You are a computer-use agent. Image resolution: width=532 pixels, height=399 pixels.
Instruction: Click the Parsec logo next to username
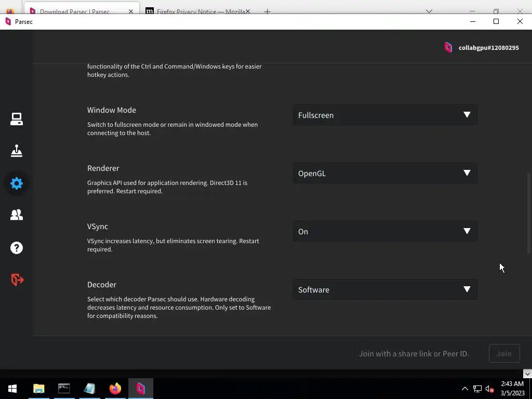[x=448, y=47]
